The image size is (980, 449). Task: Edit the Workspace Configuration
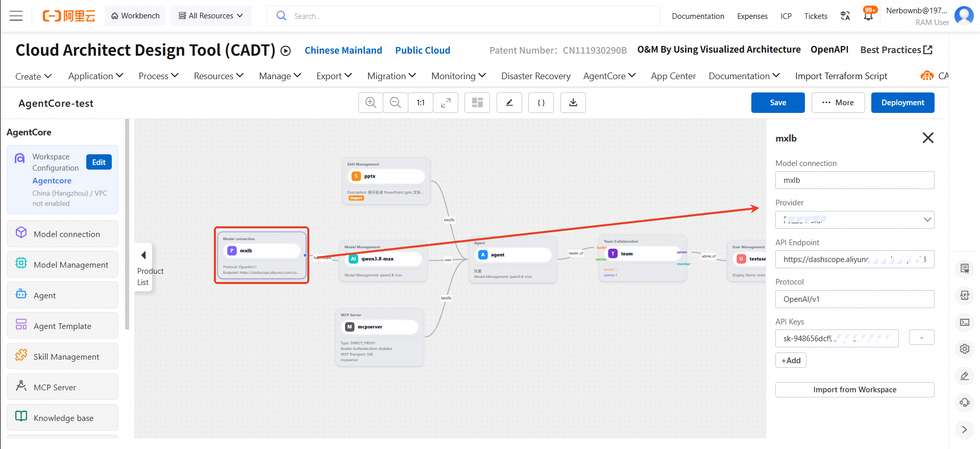point(99,162)
